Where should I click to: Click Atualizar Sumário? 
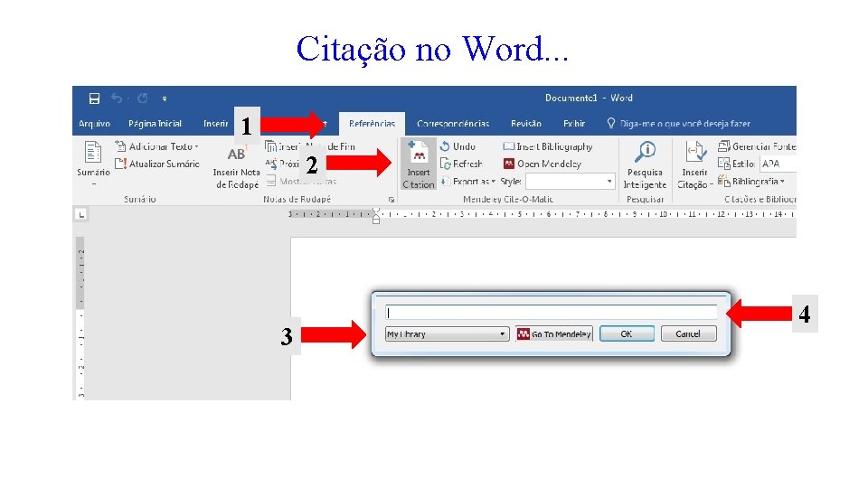[157, 164]
